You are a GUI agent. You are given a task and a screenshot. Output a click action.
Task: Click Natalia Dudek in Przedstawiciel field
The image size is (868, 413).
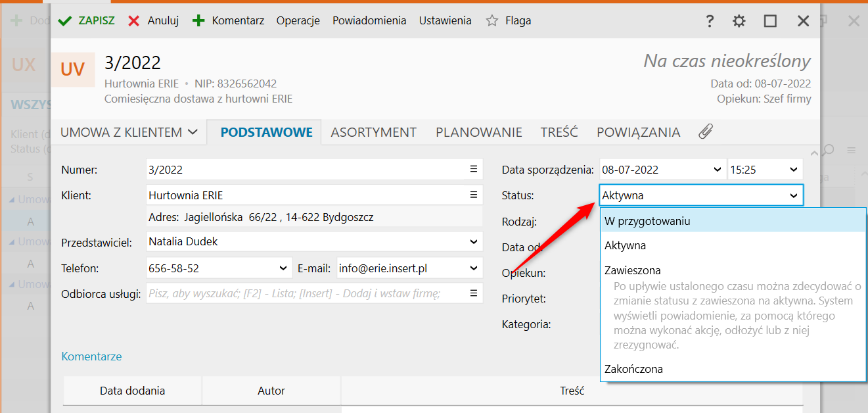click(x=183, y=241)
